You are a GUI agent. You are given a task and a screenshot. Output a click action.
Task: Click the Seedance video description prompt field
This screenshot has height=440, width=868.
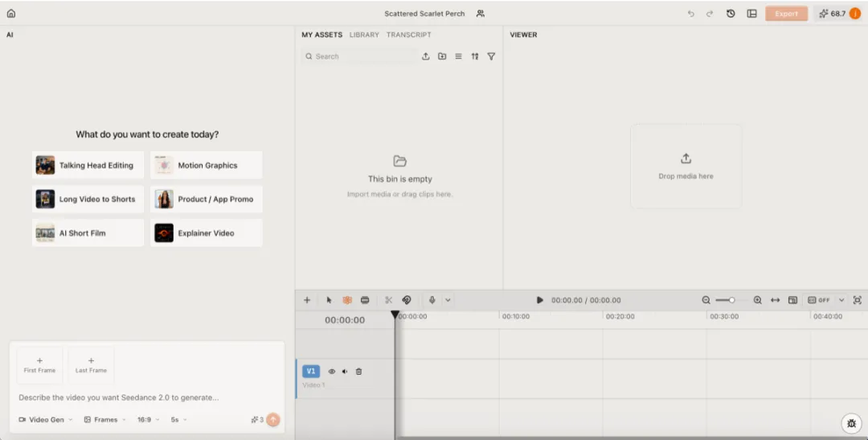coord(119,397)
